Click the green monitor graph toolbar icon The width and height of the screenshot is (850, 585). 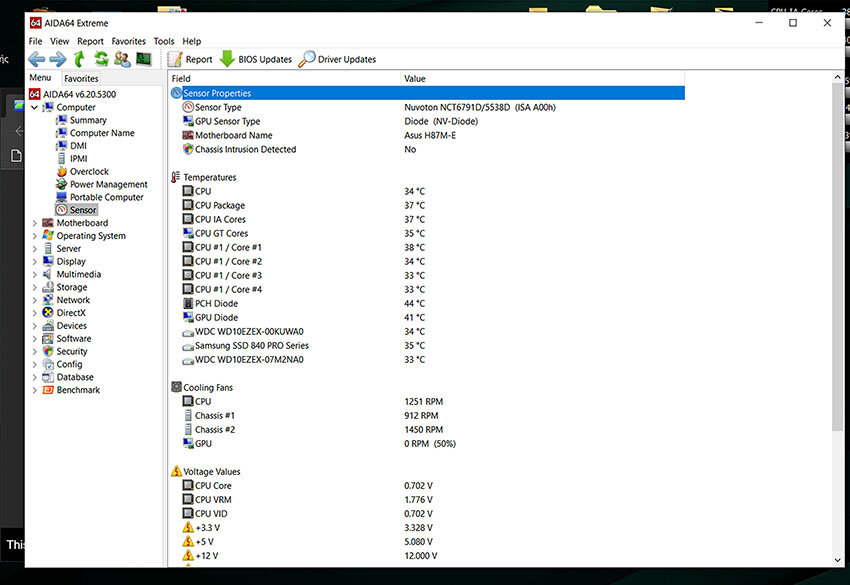pos(144,59)
